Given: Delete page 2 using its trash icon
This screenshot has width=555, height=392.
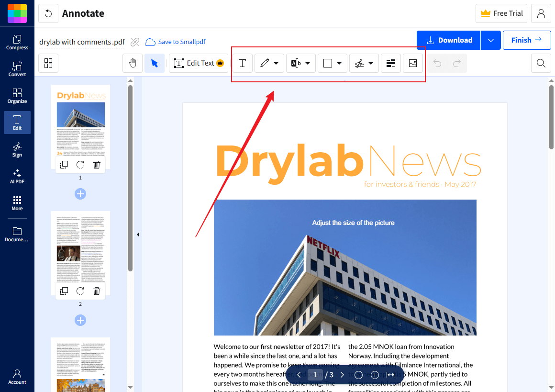Looking at the screenshot, I should (97, 291).
